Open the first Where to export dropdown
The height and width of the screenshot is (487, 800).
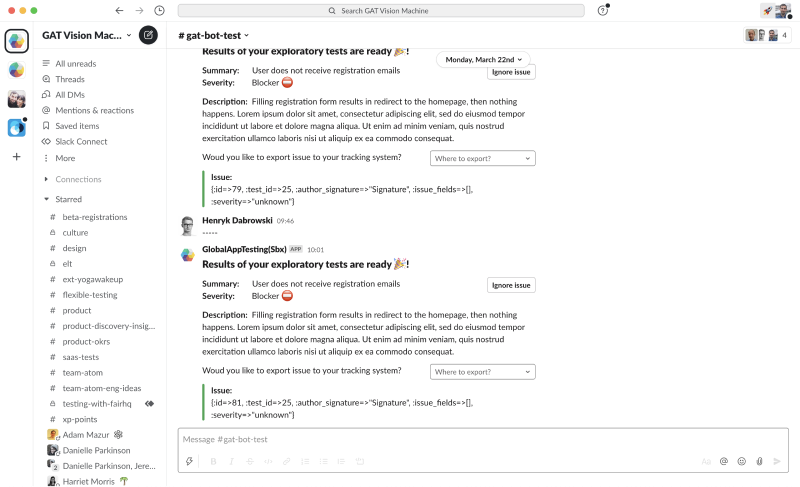pos(483,158)
